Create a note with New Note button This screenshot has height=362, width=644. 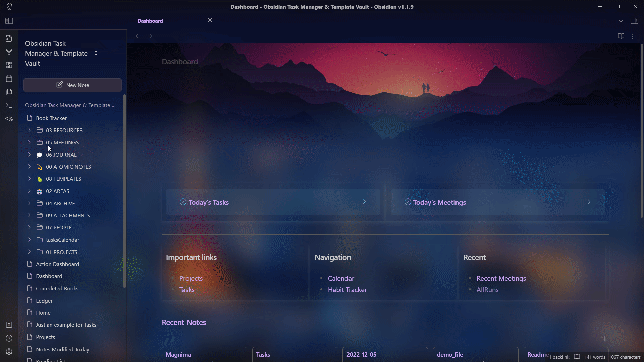[72, 85]
